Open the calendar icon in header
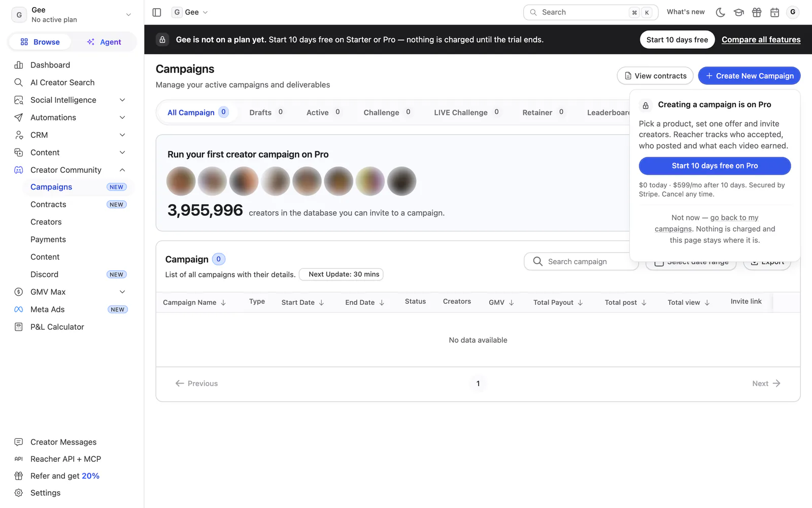The image size is (812, 508). pyautogui.click(x=774, y=12)
